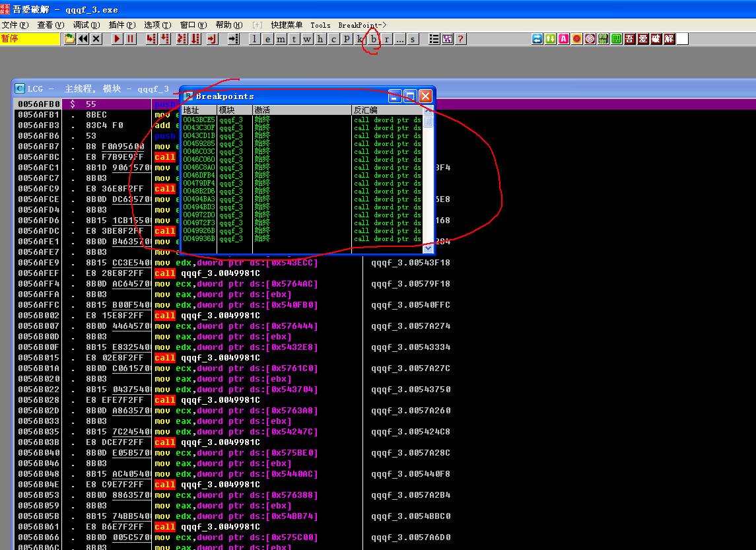Viewport: 756px width, 550px height.
Task: Click the red 破 icon
Action: pyautogui.click(x=656, y=39)
